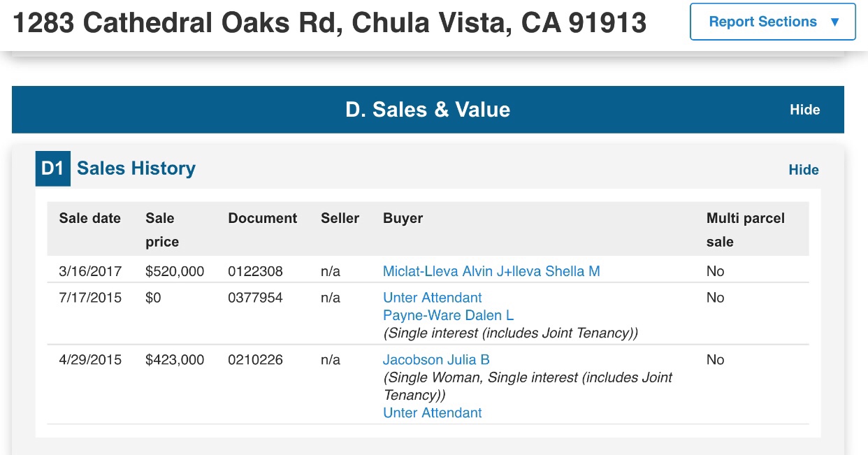Click the property address heading

(330, 23)
